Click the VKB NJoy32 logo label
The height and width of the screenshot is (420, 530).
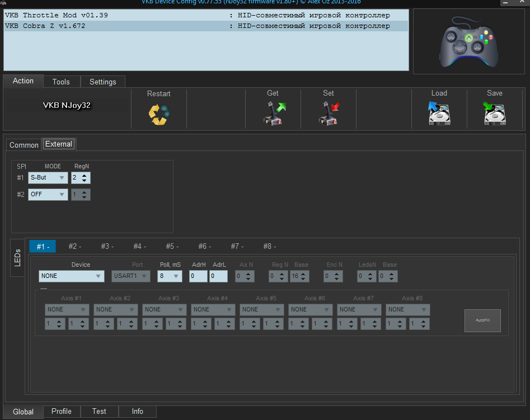point(67,105)
